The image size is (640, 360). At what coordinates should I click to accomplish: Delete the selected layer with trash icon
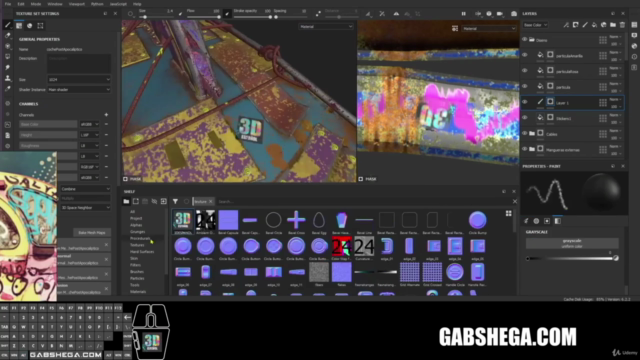[x=622, y=25]
